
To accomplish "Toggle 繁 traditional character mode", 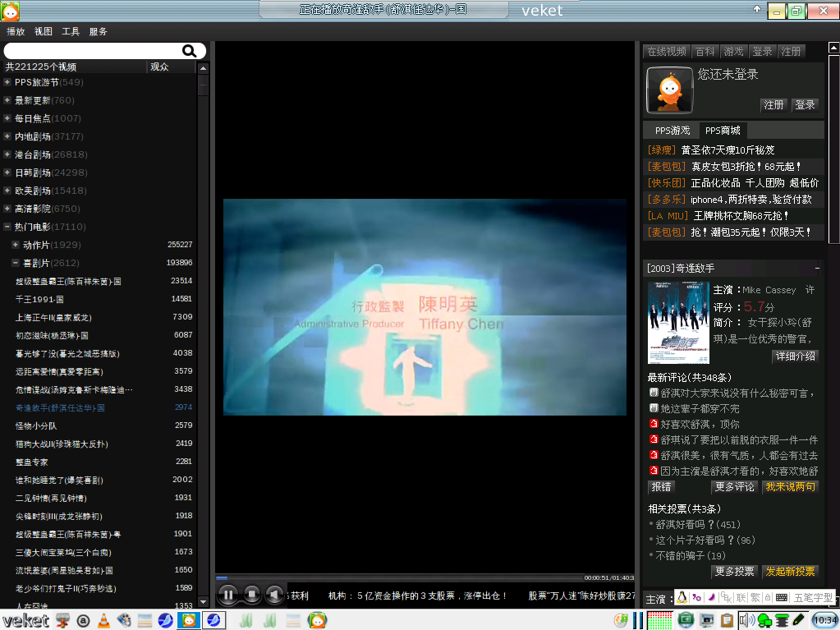I will [755, 597].
